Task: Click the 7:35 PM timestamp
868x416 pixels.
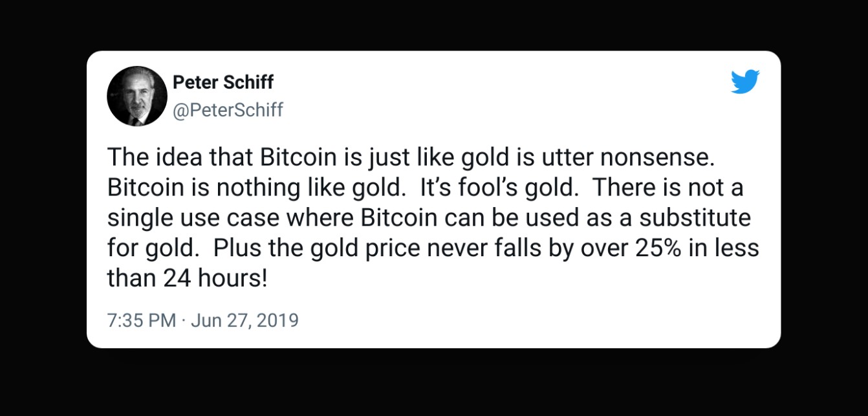Action: [x=141, y=320]
